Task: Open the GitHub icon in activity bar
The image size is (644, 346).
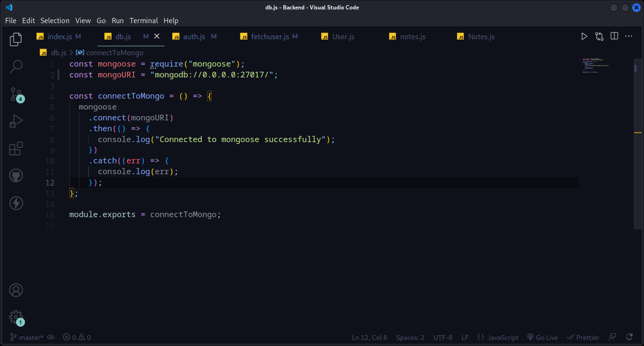Action: (x=16, y=176)
